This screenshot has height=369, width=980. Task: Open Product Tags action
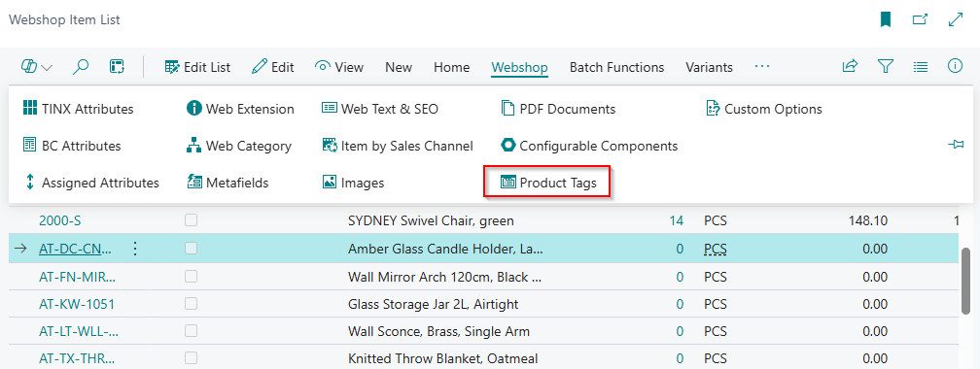coord(548,183)
